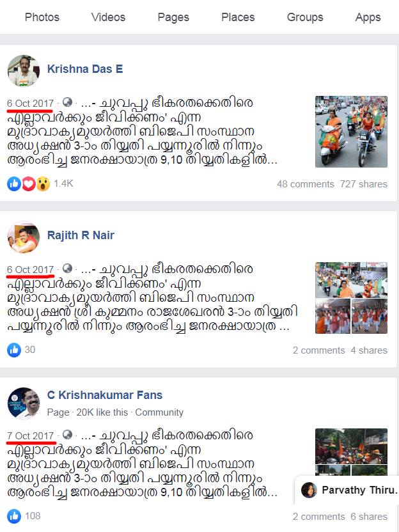View 48 comments on first post

coord(306,184)
